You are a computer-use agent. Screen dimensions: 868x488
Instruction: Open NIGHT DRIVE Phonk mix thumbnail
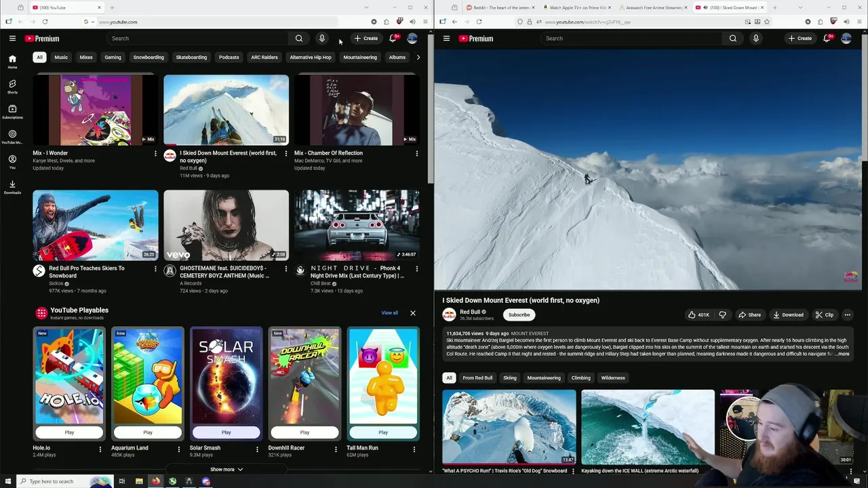click(x=357, y=225)
